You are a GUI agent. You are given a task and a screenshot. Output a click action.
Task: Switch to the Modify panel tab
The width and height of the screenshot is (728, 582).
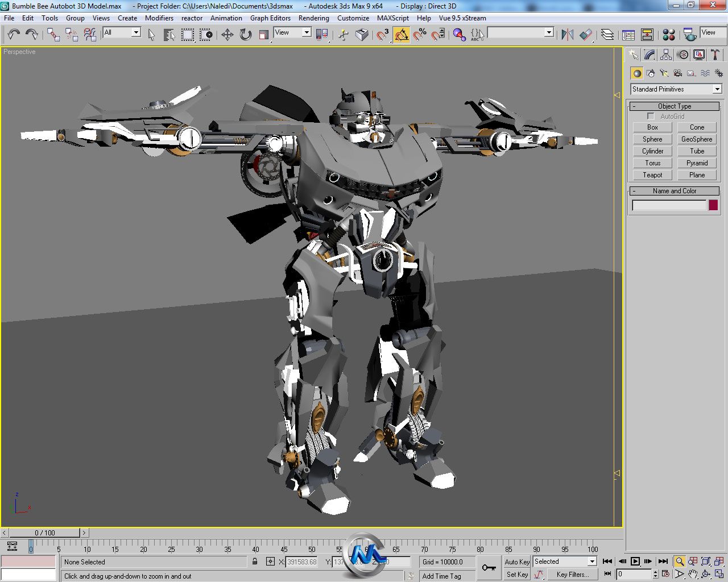tap(650, 55)
